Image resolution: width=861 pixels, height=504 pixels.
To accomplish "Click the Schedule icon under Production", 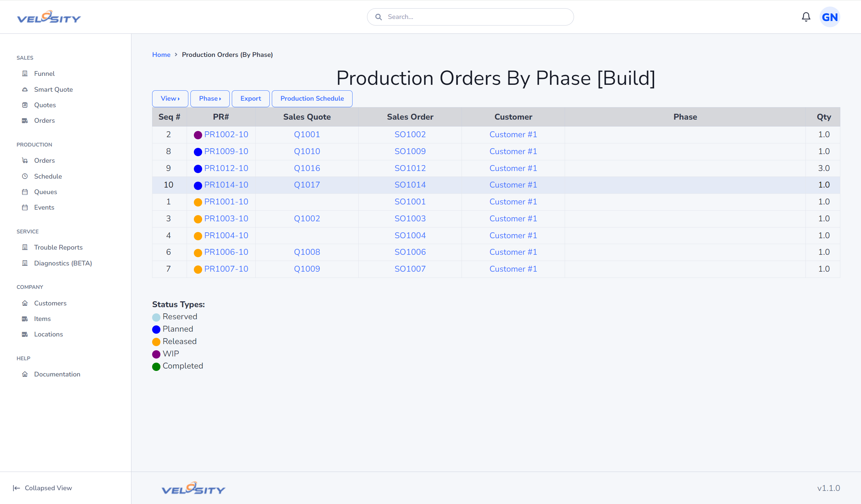I will coord(24,176).
